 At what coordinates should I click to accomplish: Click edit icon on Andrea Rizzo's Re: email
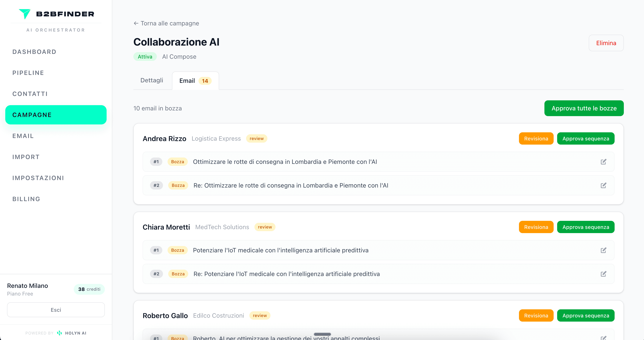603,186
